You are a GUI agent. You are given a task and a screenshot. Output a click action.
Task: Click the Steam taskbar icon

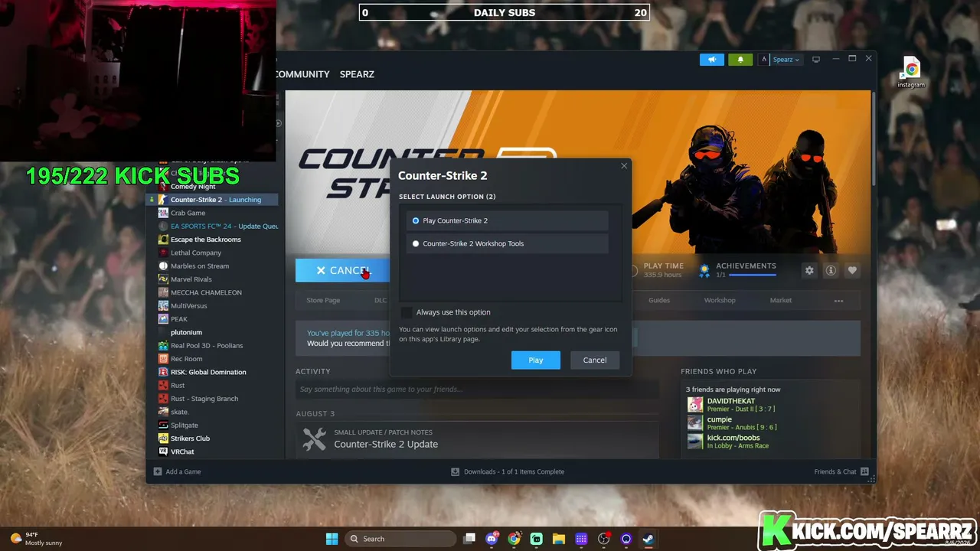648,539
